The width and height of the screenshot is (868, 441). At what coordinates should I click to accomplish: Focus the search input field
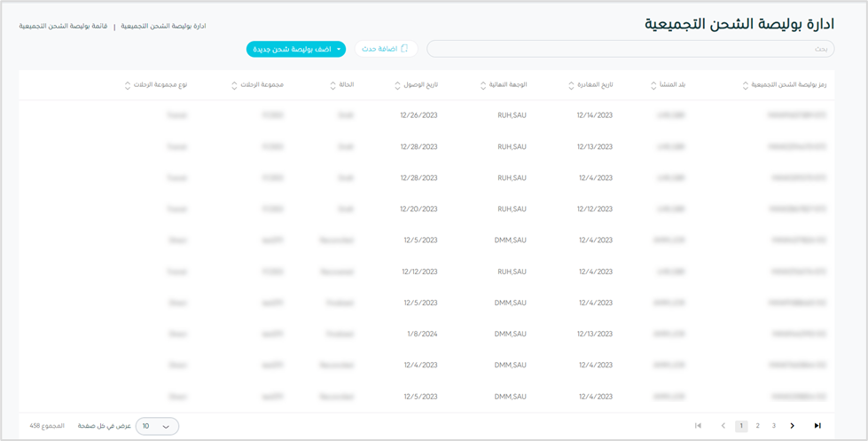pyautogui.click(x=629, y=49)
